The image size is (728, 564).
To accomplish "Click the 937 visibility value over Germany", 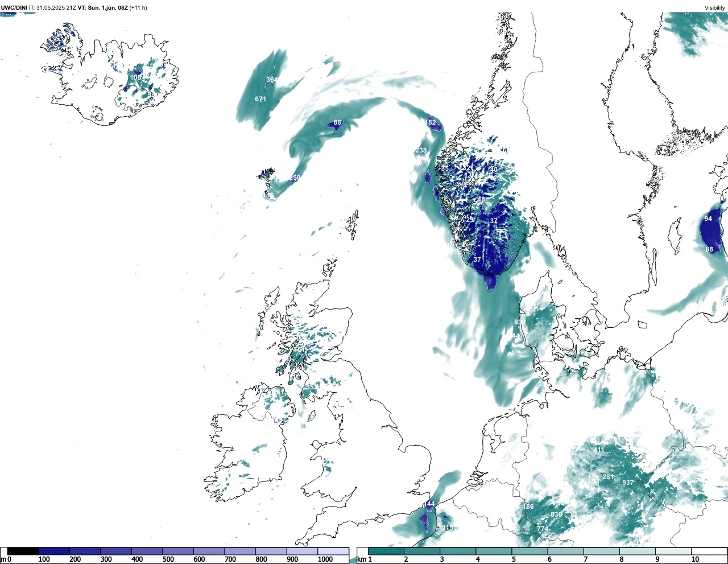I will coord(628,483).
